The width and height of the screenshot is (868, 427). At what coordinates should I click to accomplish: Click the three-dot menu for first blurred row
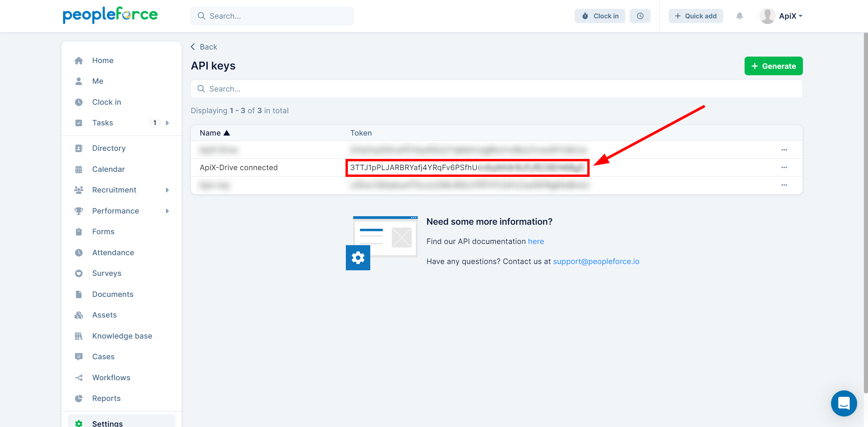click(784, 150)
